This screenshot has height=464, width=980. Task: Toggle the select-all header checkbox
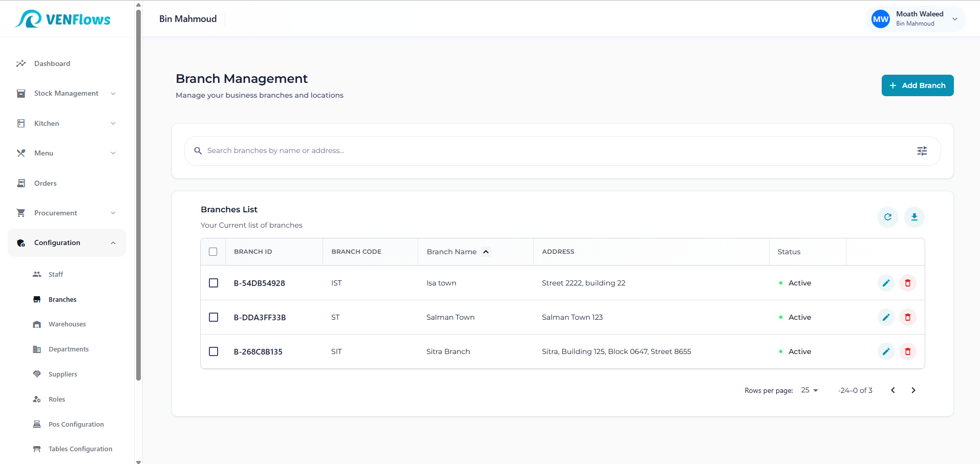213,252
